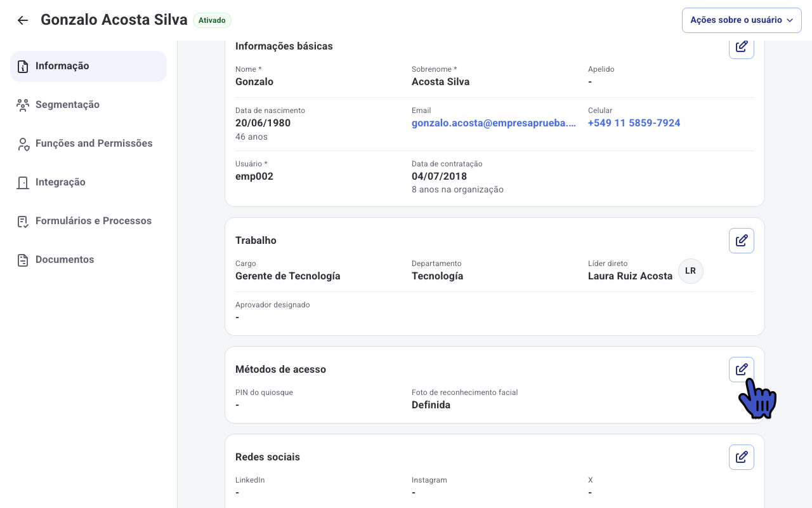Click the '46 anos' age text

pos(251,137)
